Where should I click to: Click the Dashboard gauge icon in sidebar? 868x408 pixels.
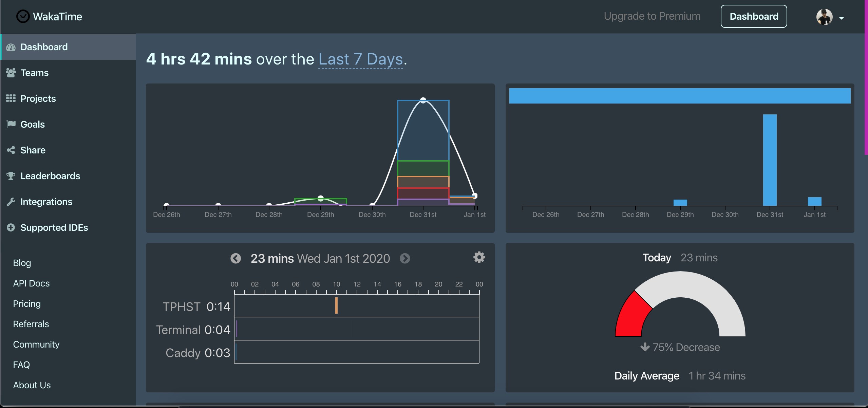pyautogui.click(x=11, y=47)
